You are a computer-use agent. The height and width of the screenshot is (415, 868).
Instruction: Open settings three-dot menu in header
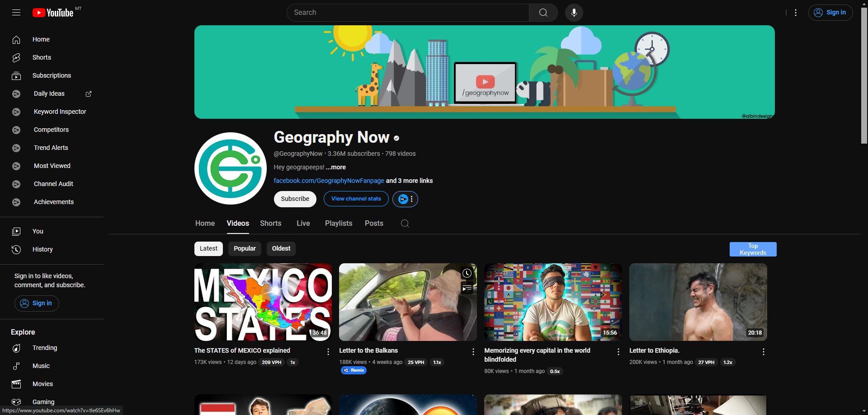click(x=796, y=13)
